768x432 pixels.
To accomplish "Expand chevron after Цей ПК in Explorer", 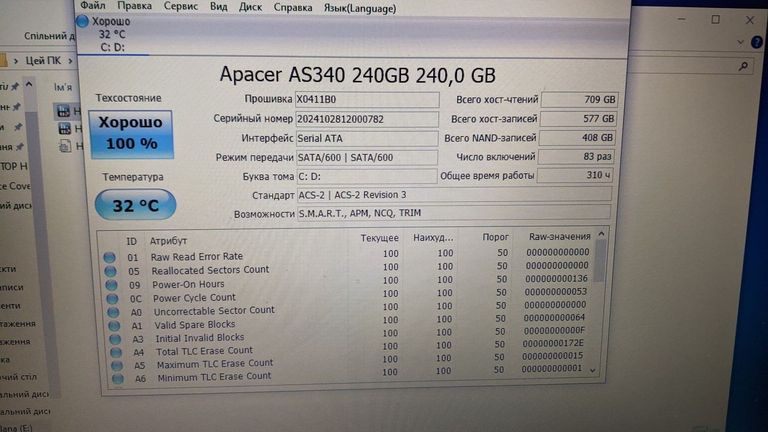I will 71,61.
